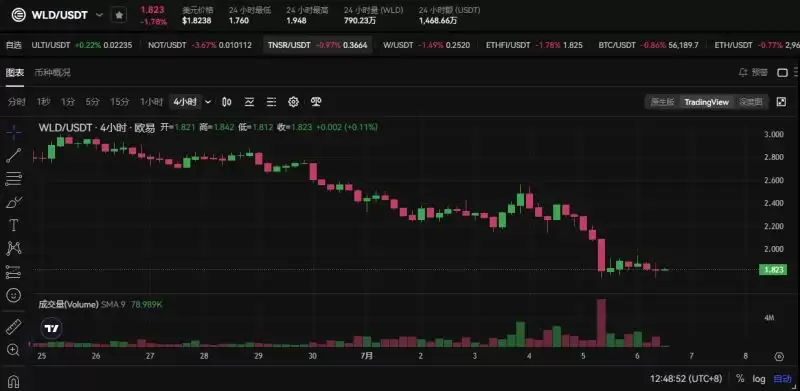800x391 pixels.
Task: Select the 1分 timeframe
Action: [68, 102]
